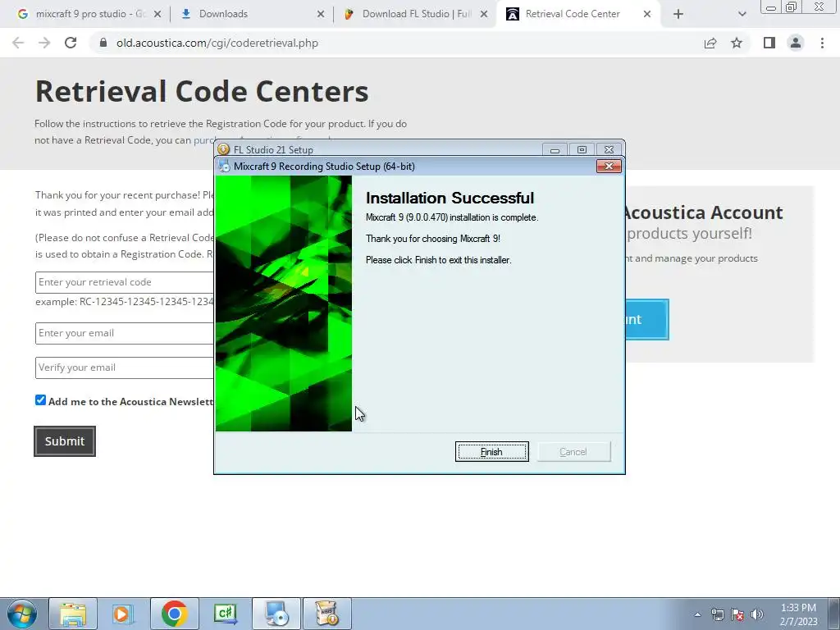Share this page via the share icon
The width and height of the screenshot is (840, 630).
(710, 43)
